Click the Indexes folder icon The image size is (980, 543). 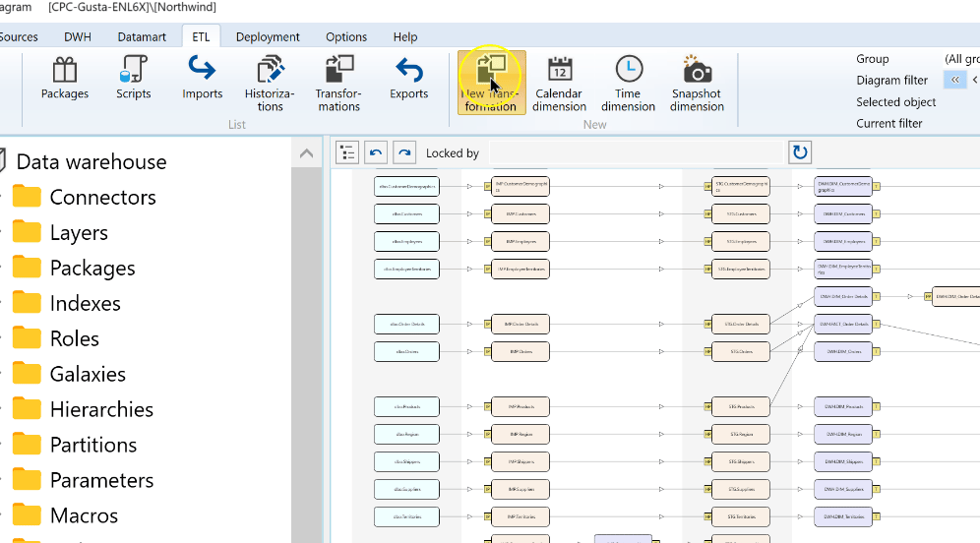coord(27,302)
